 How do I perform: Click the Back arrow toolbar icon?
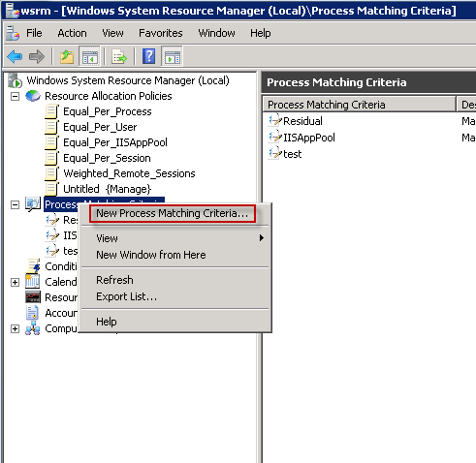point(15,57)
